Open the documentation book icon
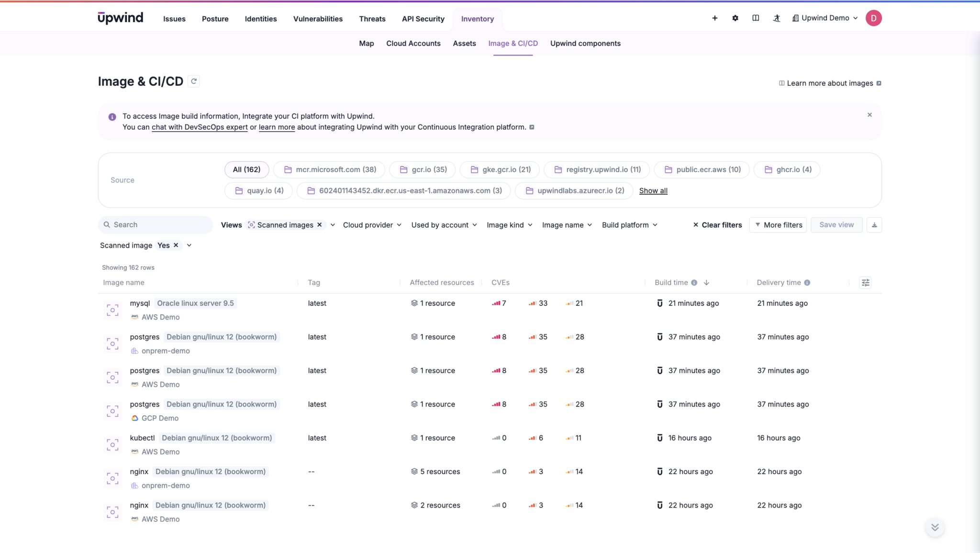Viewport: 980px width, 553px height. tap(756, 18)
